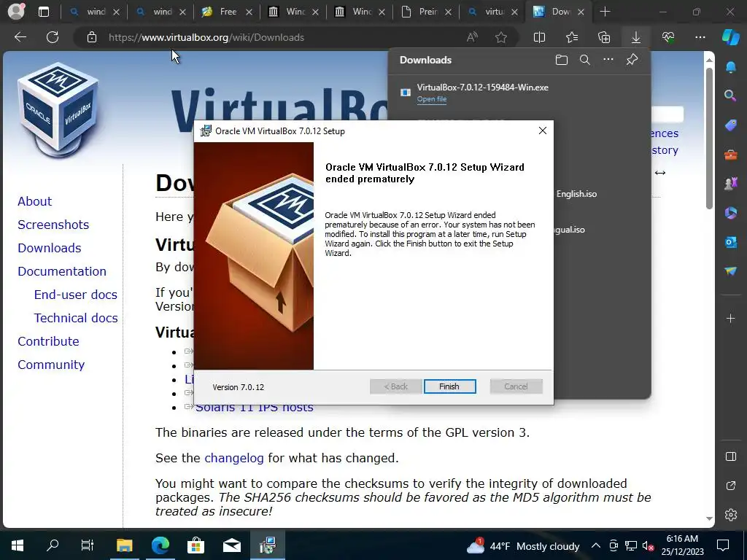Open Edge sidebar tools briefcase icon
This screenshot has height=560, width=747.
coord(730,155)
